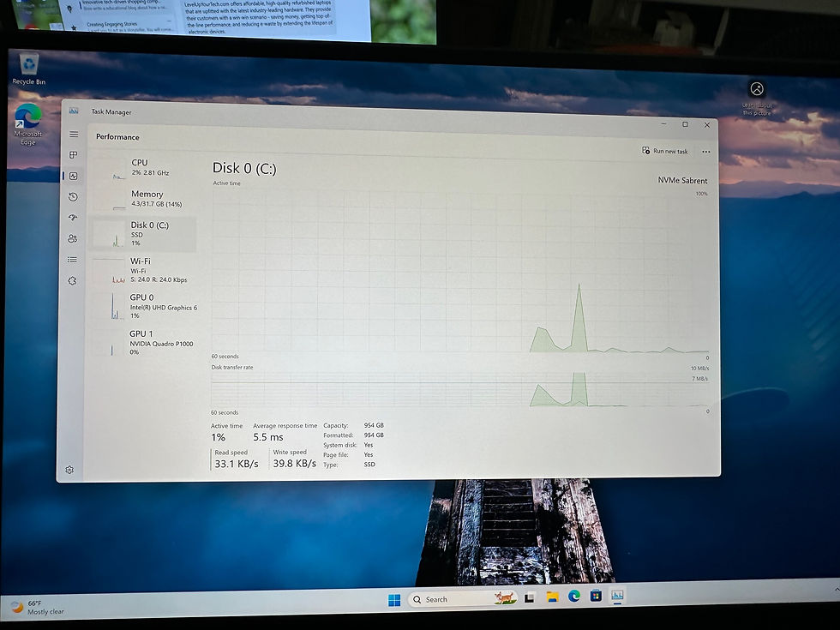Click the GPU 0 mini graph thumbnail
This screenshot has width=840, height=630.
coord(110,307)
